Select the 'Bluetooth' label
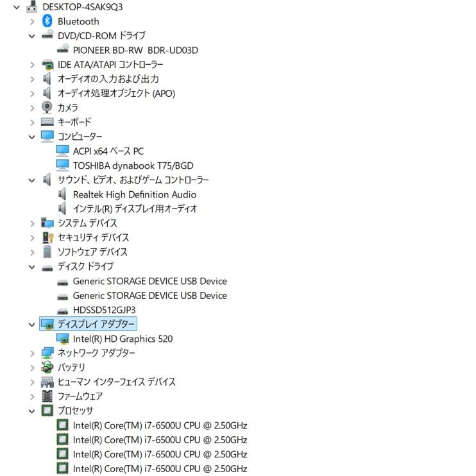 coord(78,21)
